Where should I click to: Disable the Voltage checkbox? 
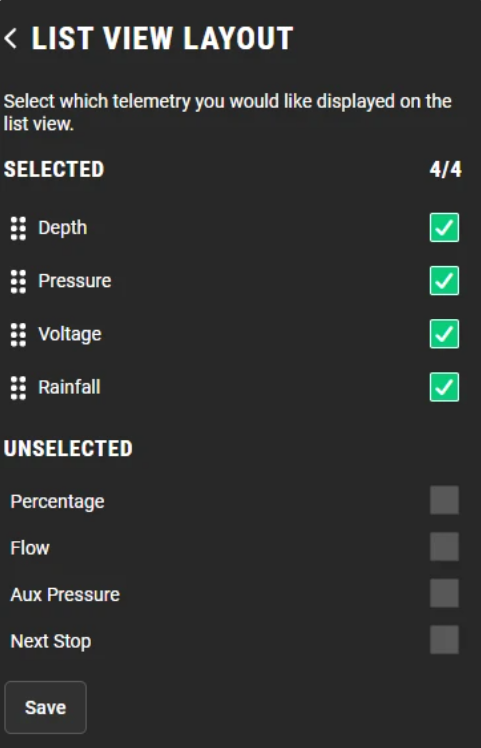[x=444, y=334]
